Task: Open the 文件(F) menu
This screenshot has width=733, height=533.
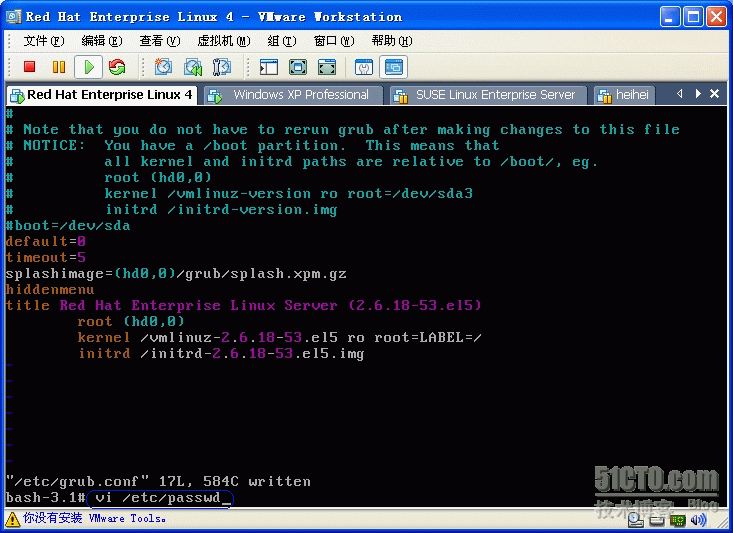Action: (43, 41)
